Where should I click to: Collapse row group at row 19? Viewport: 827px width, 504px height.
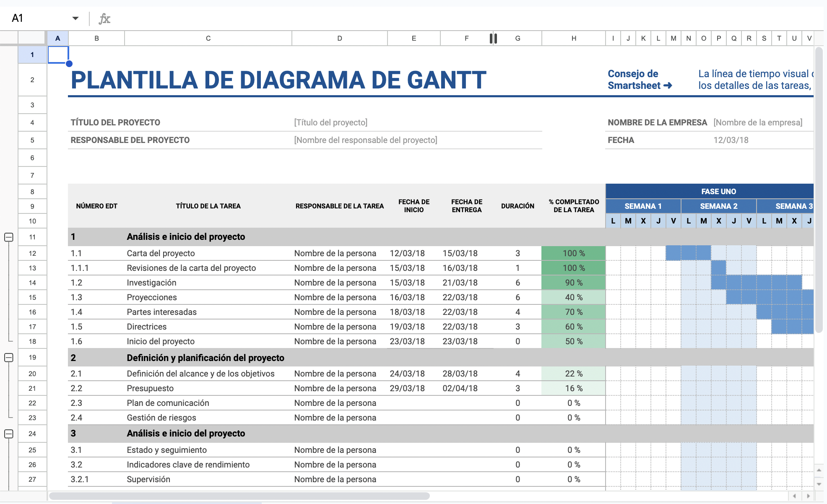click(8, 358)
